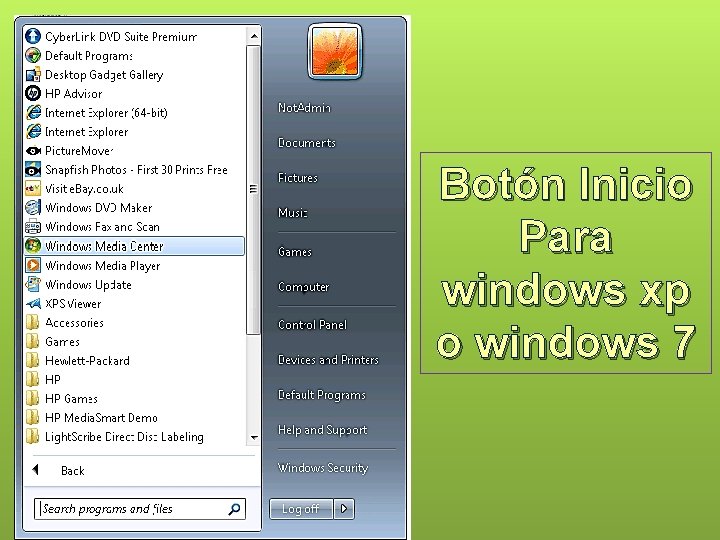Click the Search programs and files field
Viewport: 720px width, 540px height.
[140, 509]
